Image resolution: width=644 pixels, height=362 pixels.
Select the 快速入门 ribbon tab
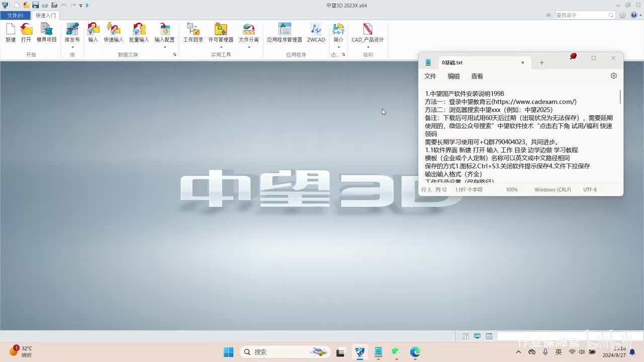46,16
